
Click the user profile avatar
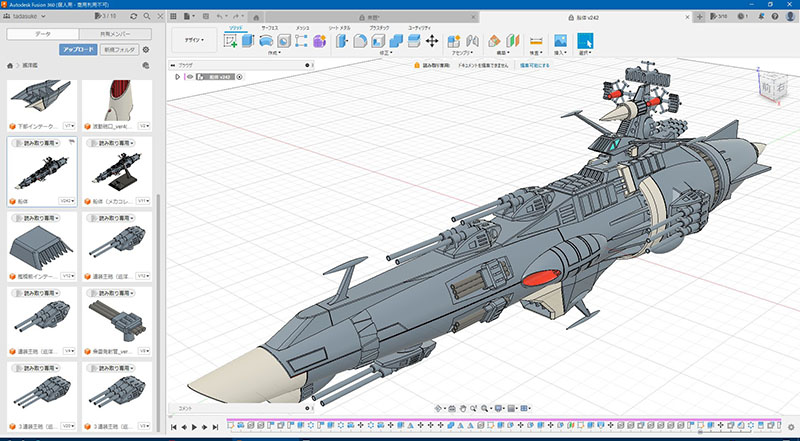(790, 16)
